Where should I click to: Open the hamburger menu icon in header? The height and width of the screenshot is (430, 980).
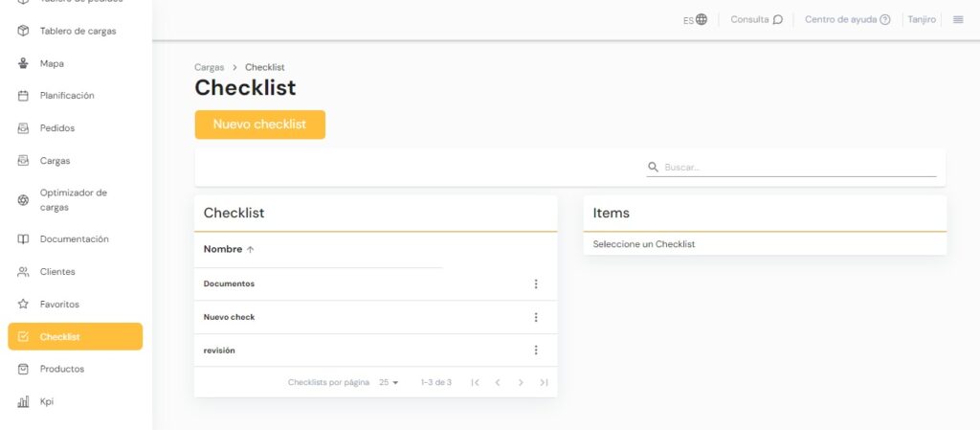(x=958, y=19)
